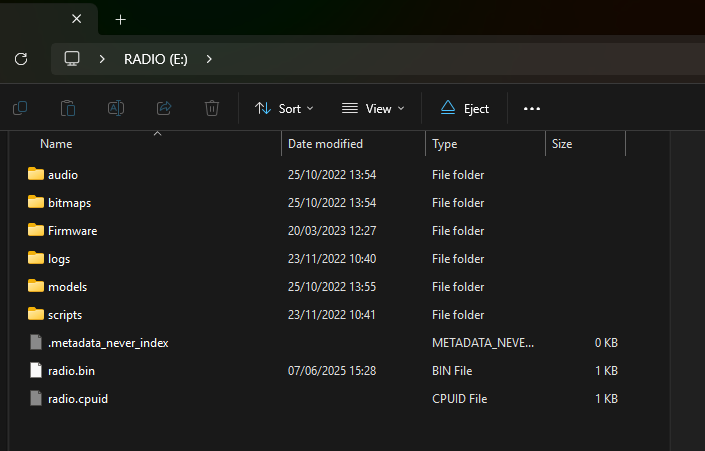Image resolution: width=705 pixels, height=451 pixels.
Task: Select the Firmware folder name
Action: click(73, 231)
